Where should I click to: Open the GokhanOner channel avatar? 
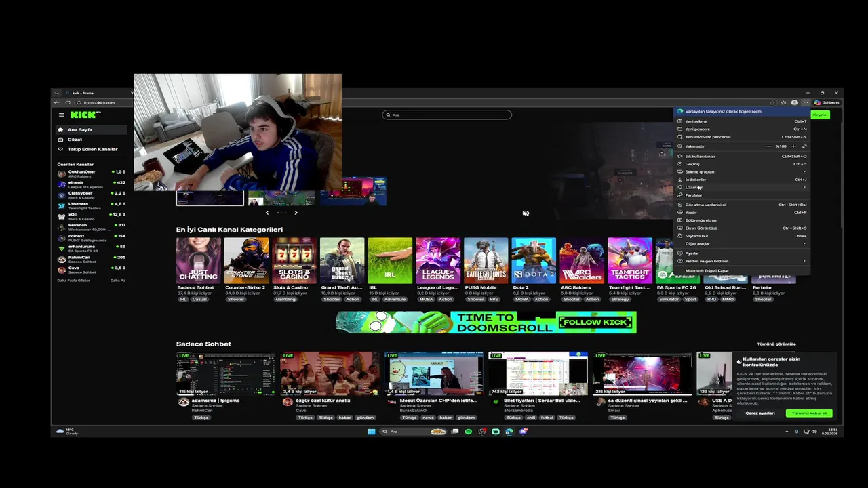[62, 174]
